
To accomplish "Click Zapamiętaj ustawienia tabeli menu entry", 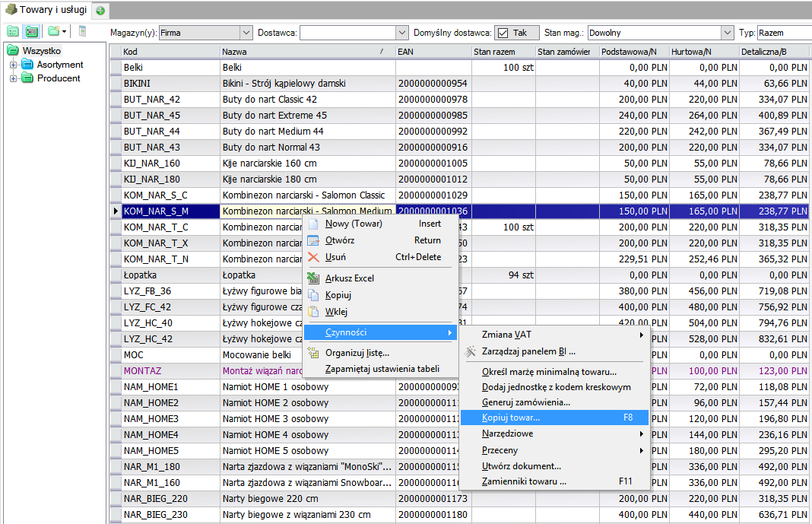I will pyautogui.click(x=380, y=369).
